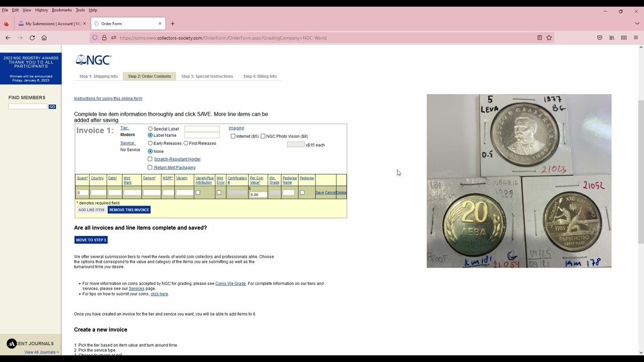Screen dimensions: 644x362
Task: Open the site permissions icon in address bar
Action: click(114, 38)
